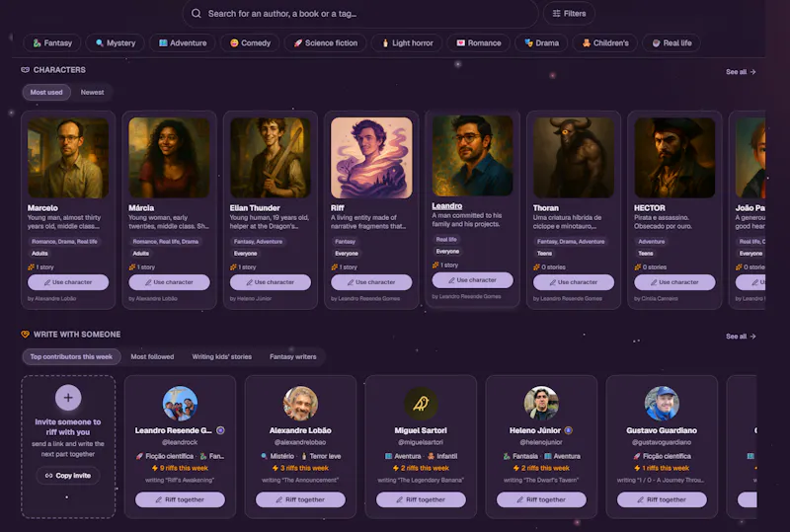
Task: Open Leandro character portrait
Action: click(x=473, y=156)
